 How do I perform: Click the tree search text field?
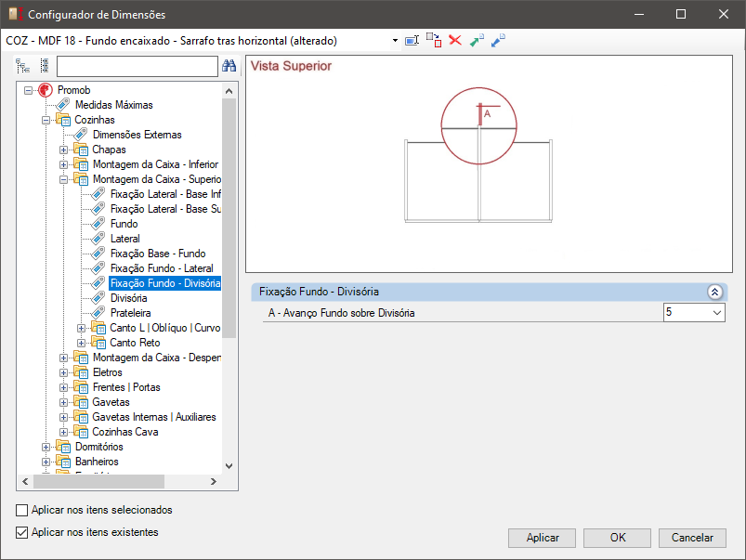pos(137,66)
